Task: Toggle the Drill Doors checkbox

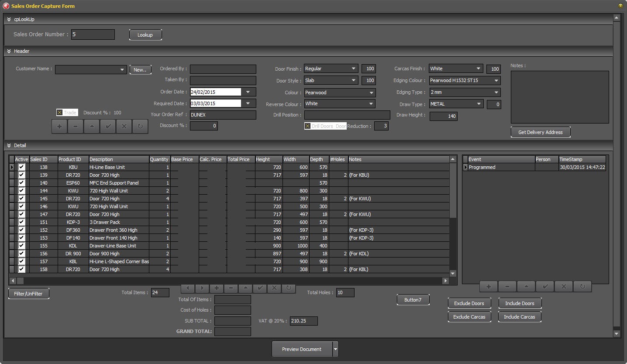Action: pos(307,126)
